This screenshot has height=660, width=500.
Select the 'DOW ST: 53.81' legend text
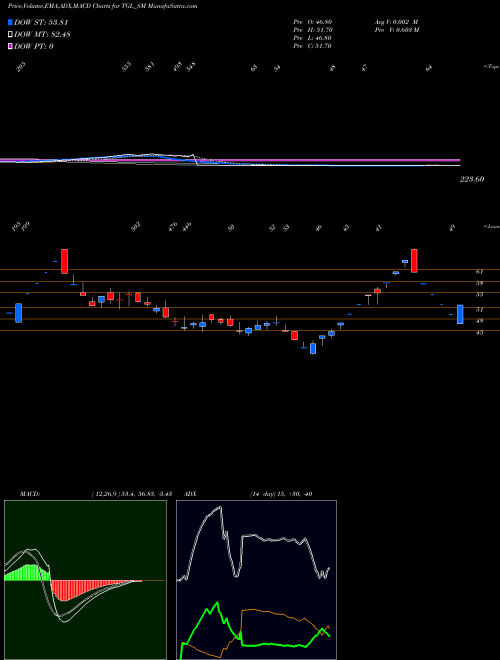point(41,22)
